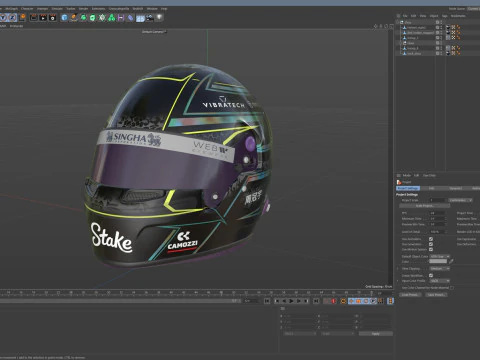
Task: Open the size mode dropdown beside Apply
Action: (x=337, y=333)
